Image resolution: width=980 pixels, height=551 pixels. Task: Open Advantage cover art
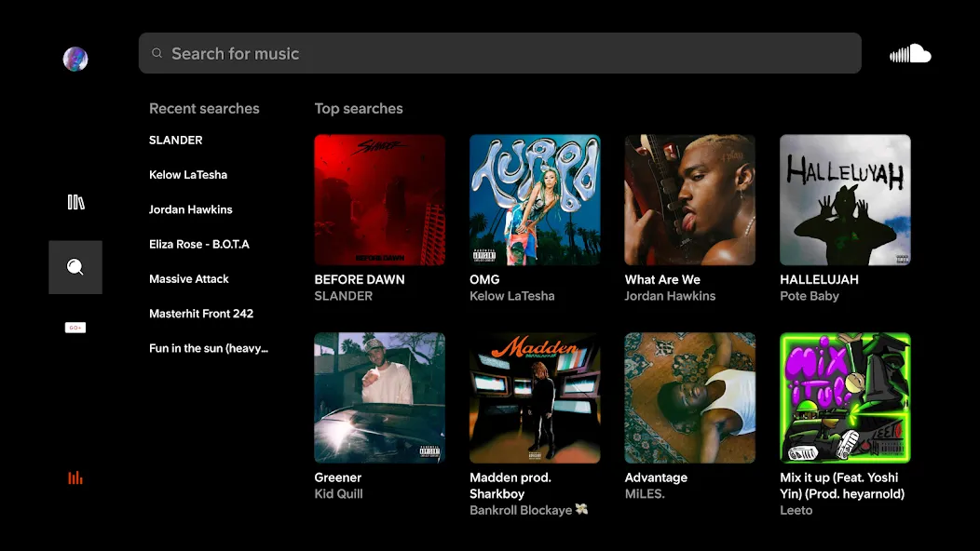point(690,398)
